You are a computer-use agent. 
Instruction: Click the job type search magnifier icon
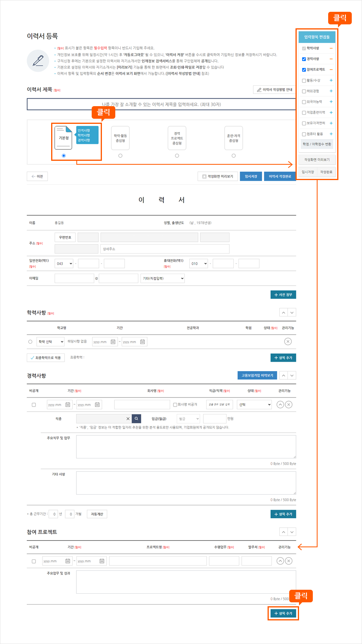coord(137,419)
